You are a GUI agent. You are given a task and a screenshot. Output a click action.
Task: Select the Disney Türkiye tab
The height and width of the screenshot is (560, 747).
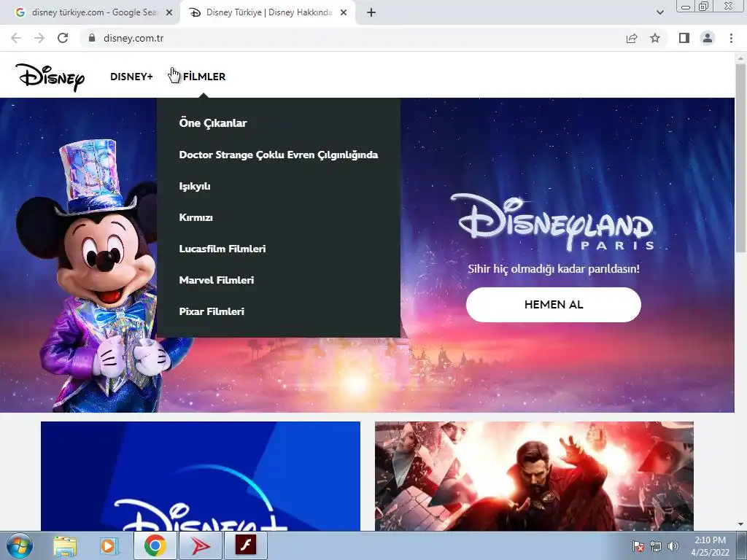tap(267, 13)
